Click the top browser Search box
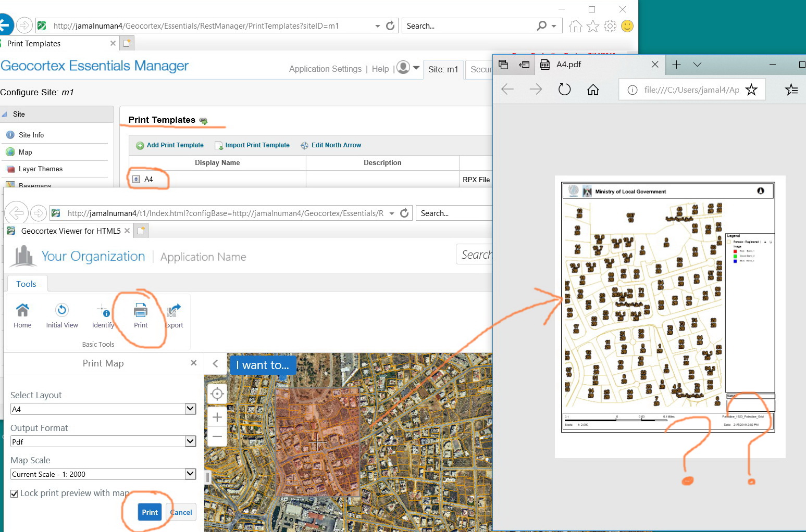 pyautogui.click(x=469, y=26)
